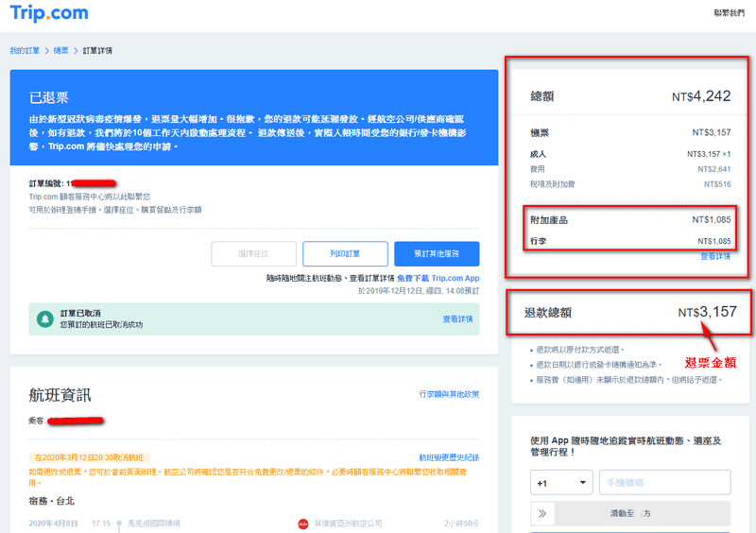Click the 預訂其他服務 button
The width and height of the screenshot is (756, 533).
(x=435, y=253)
